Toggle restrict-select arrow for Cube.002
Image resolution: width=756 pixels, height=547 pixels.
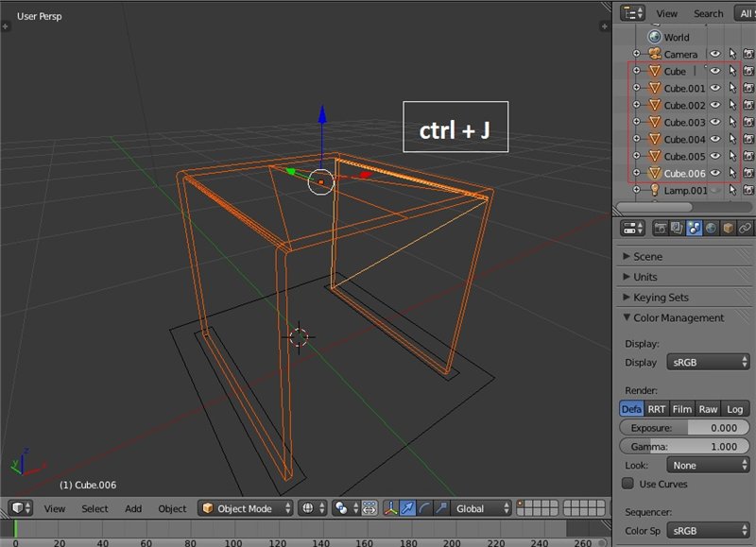731,106
